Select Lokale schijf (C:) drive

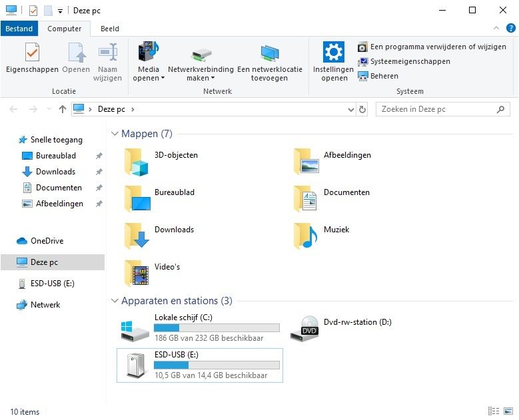tap(200, 328)
